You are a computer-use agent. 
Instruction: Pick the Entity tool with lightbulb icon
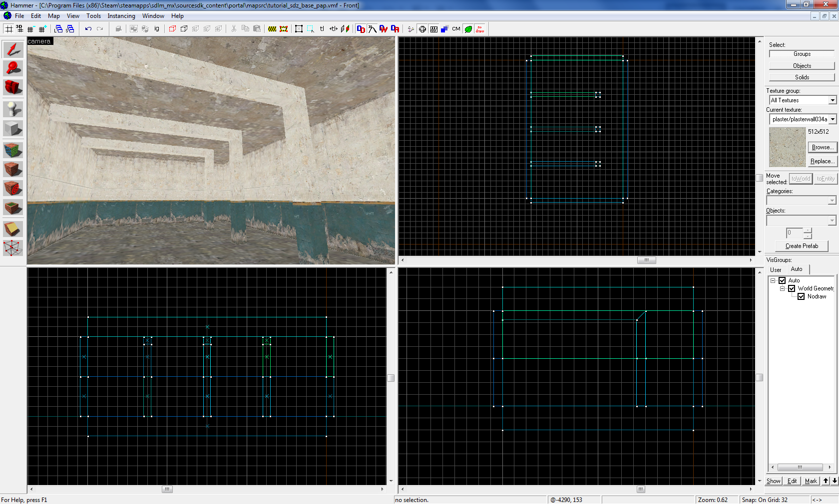(x=13, y=108)
